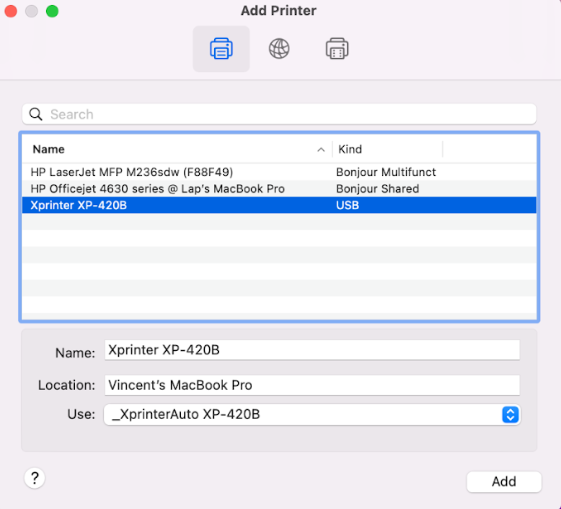
Task: Sort the list by Name column header
Action: [177, 149]
